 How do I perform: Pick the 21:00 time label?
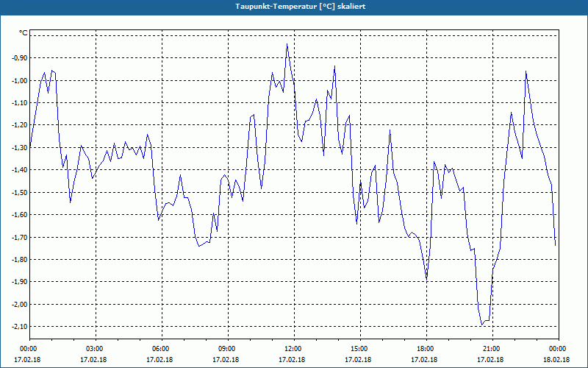[490, 349]
